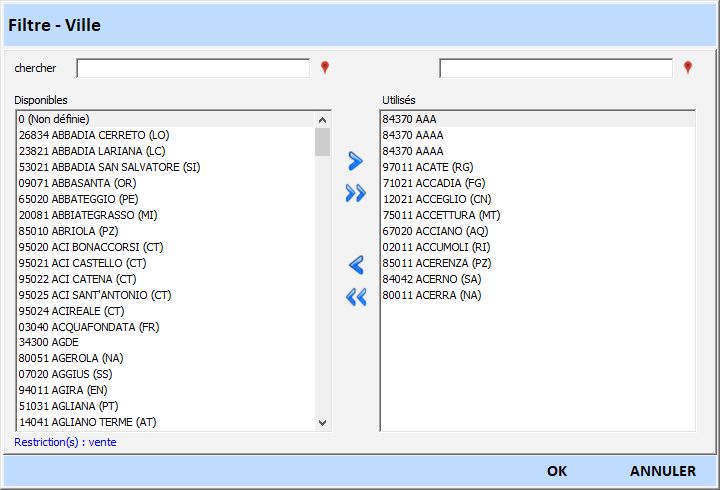Select 0 (Non définie) in available list
This screenshot has width=720, height=490.
61,119
